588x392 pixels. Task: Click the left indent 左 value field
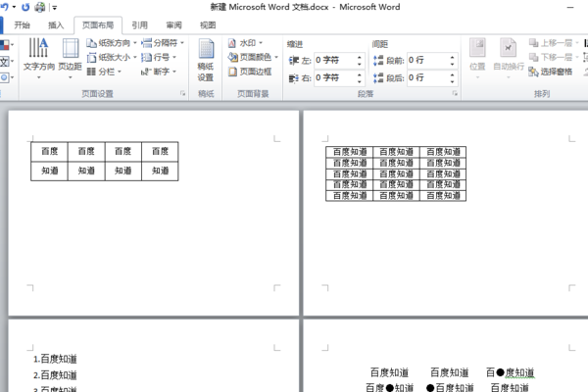pos(334,60)
